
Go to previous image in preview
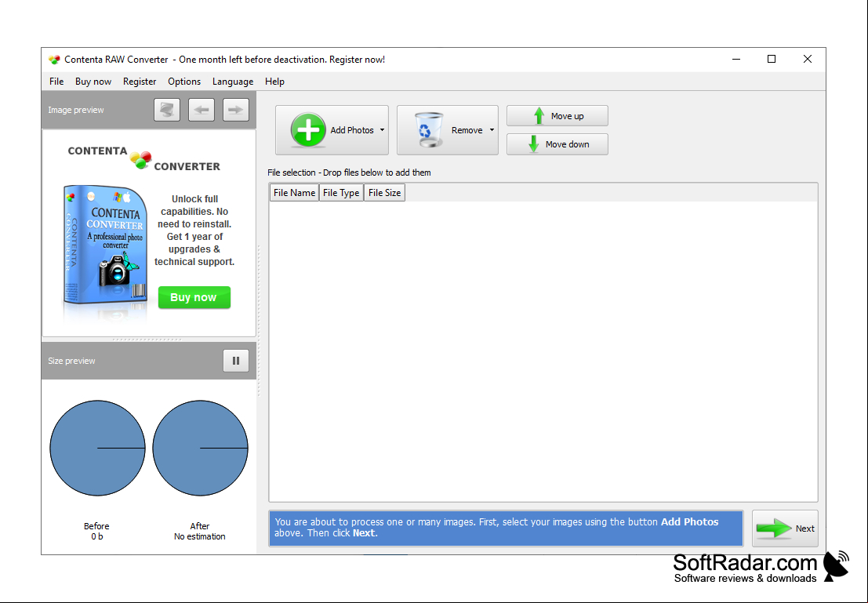[202, 110]
